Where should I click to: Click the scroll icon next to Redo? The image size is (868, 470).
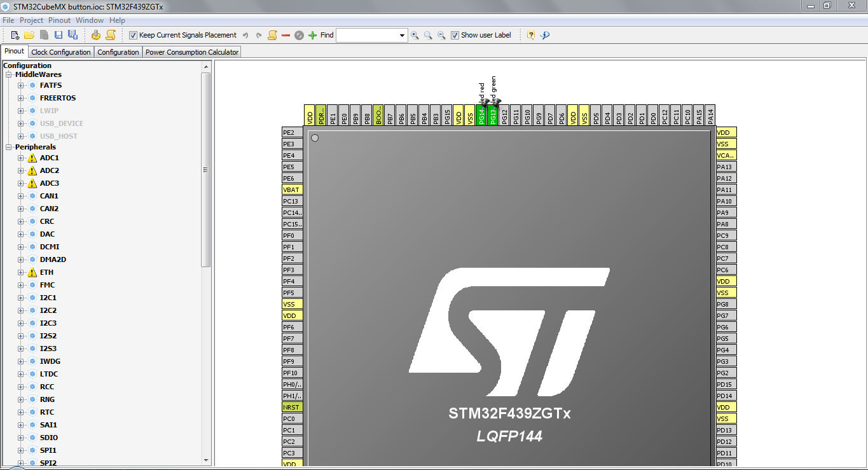click(272, 35)
